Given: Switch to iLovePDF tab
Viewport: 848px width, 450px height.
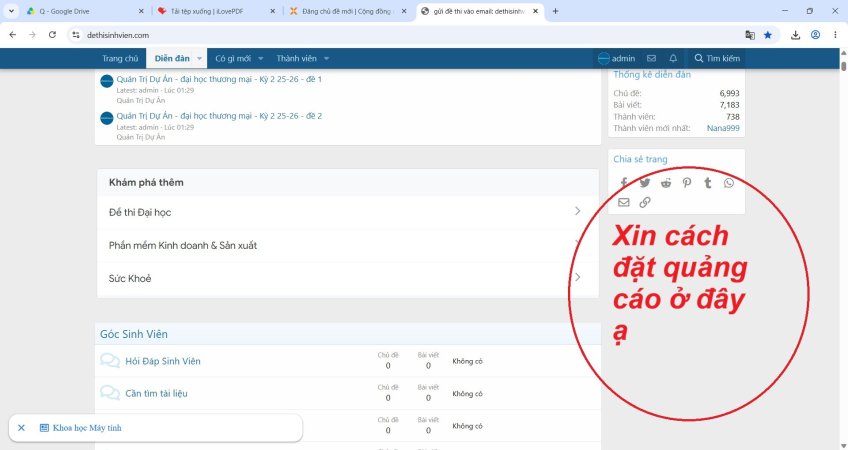Looking at the screenshot, I should (216, 11).
